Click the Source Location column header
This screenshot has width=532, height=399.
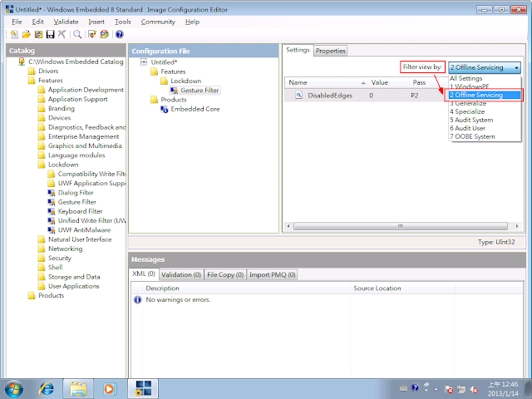402,288
